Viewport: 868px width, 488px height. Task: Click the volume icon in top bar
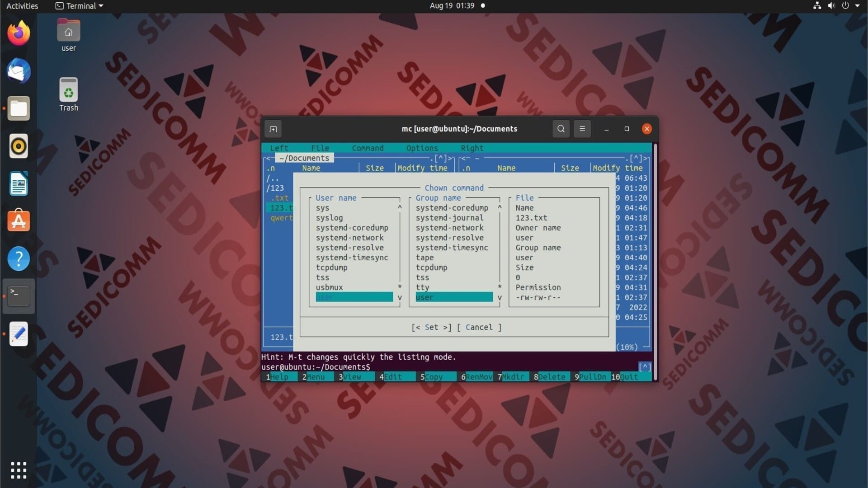(831, 6)
